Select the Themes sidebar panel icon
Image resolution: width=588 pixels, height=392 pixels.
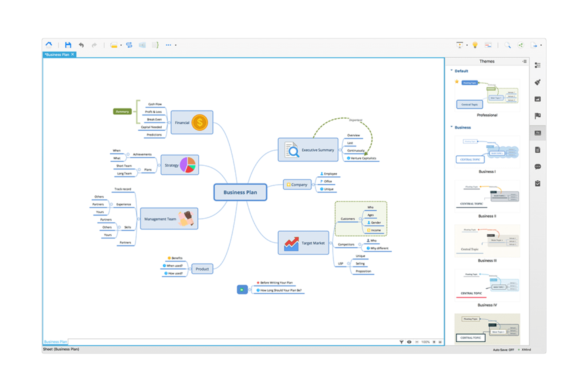pos(538,133)
